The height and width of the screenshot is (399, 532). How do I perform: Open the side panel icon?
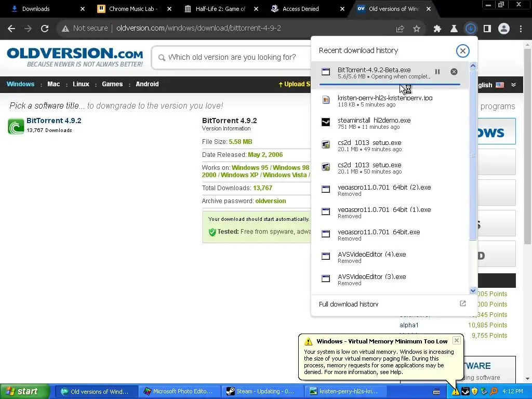pos(487,29)
